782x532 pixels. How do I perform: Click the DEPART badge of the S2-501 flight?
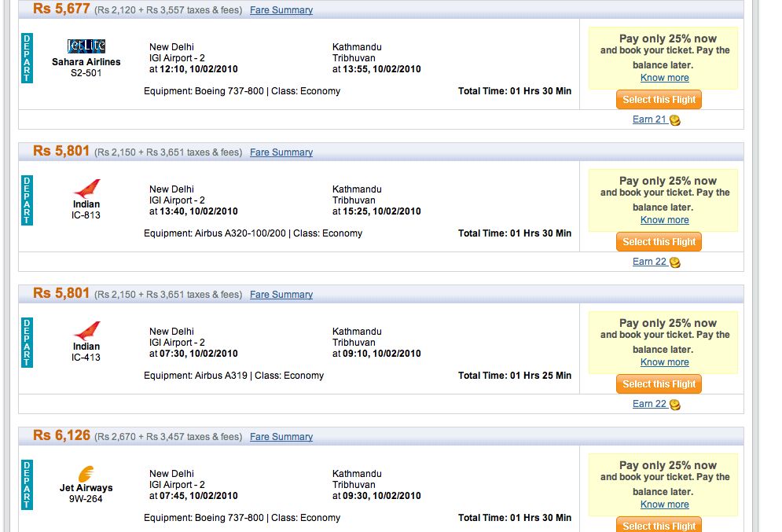coord(27,58)
